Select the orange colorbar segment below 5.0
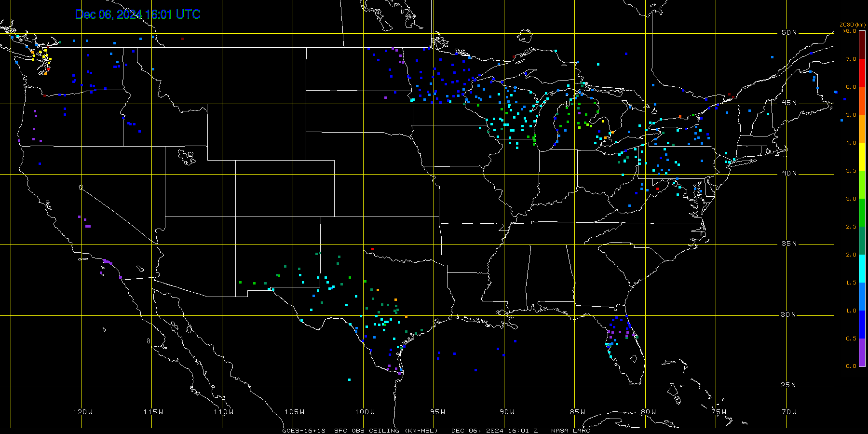Viewport: 868px width, 434px height. click(x=862, y=128)
